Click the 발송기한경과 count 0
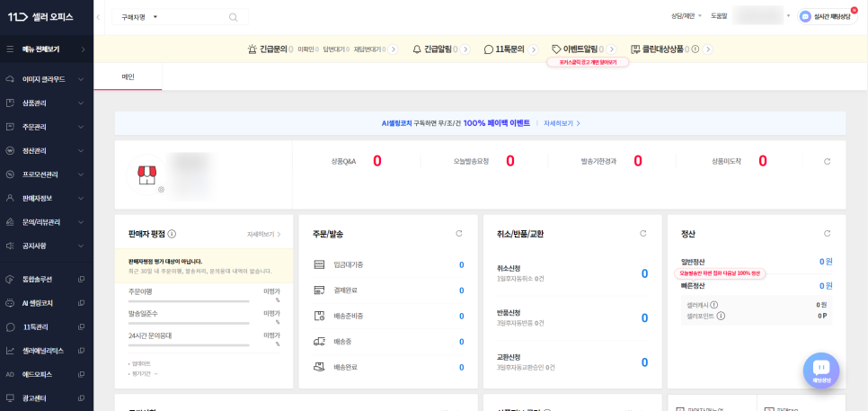The height and width of the screenshot is (411, 868). (638, 161)
